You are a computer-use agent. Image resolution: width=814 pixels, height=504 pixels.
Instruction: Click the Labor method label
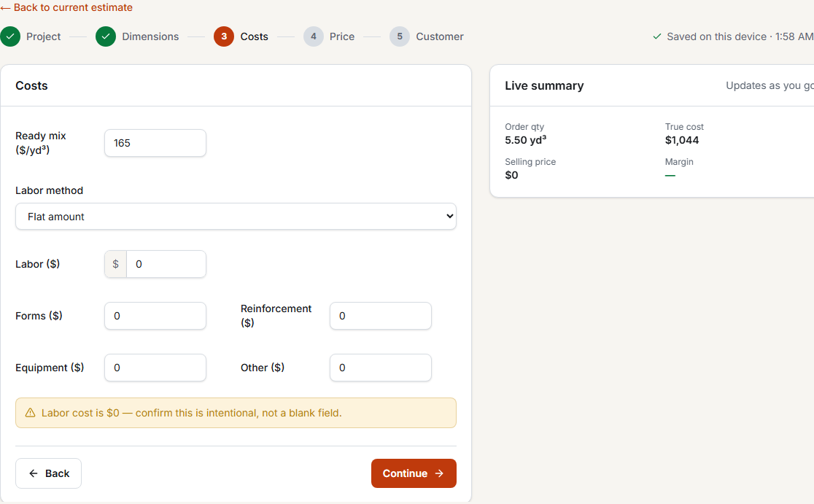[x=50, y=190]
